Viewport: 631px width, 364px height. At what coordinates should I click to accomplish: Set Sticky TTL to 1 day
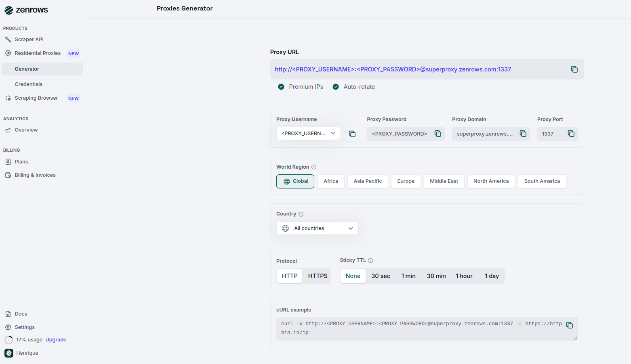tap(492, 276)
